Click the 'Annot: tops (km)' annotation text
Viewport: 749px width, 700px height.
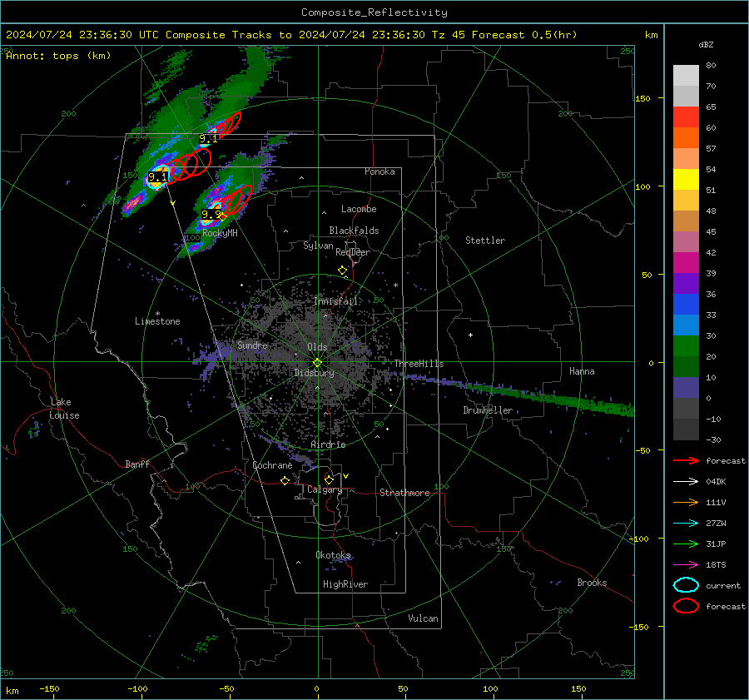pos(58,56)
